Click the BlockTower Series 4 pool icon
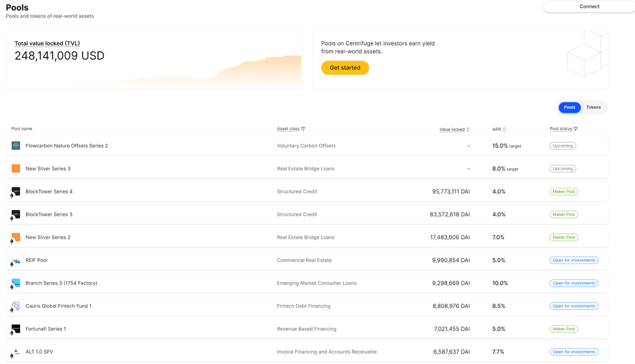635x364 pixels. 16,192
